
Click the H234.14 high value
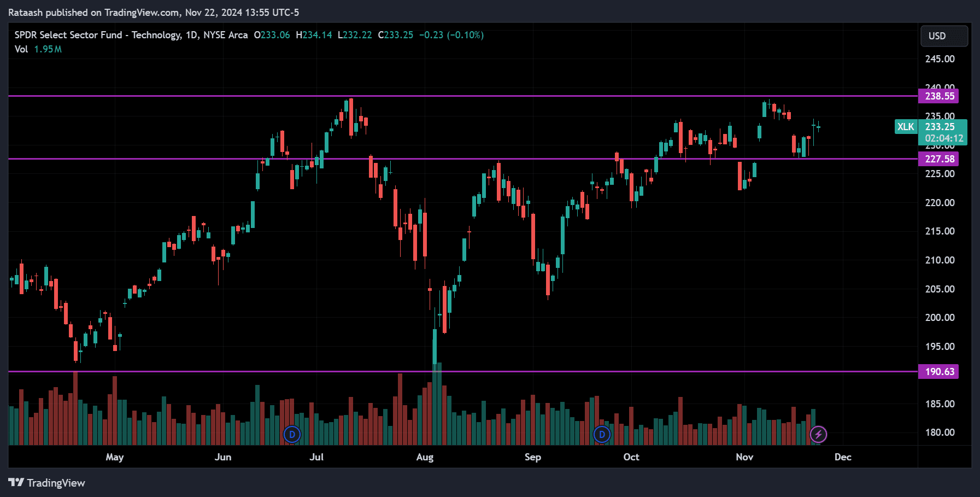click(x=314, y=35)
